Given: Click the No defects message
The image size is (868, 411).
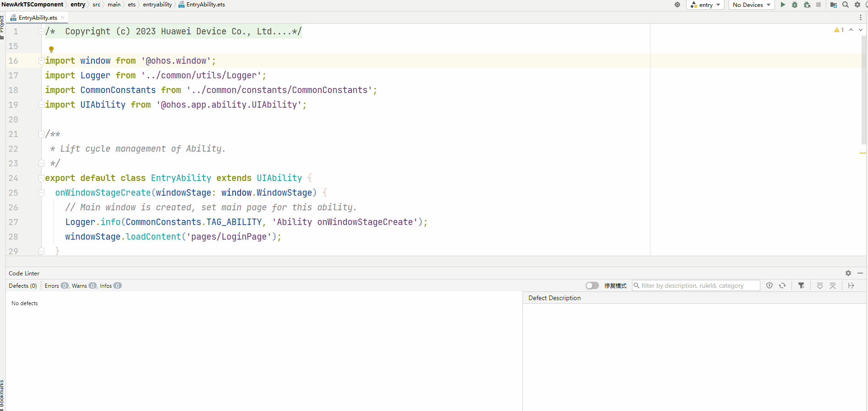Looking at the screenshot, I should coord(25,303).
